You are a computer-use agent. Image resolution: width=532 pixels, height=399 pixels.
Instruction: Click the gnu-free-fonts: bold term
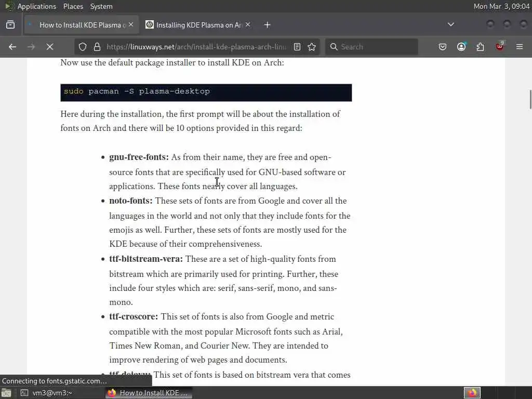[x=139, y=157]
